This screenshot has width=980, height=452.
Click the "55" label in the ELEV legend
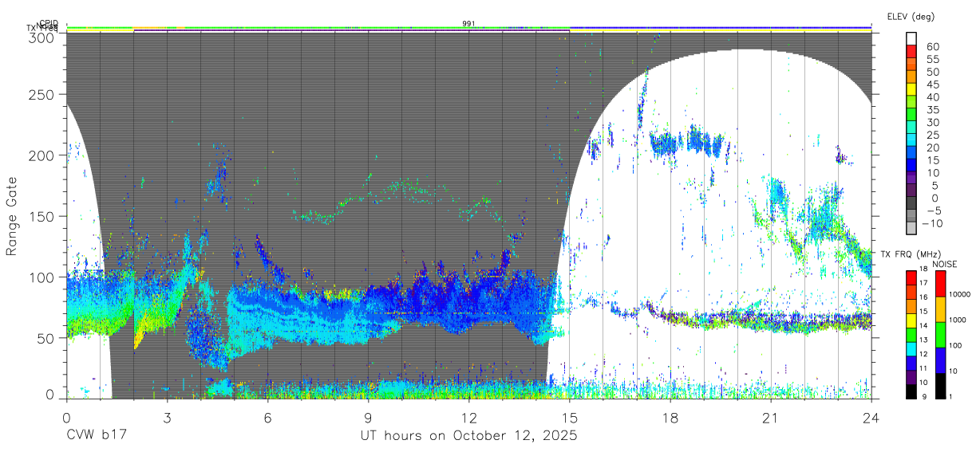(932, 59)
